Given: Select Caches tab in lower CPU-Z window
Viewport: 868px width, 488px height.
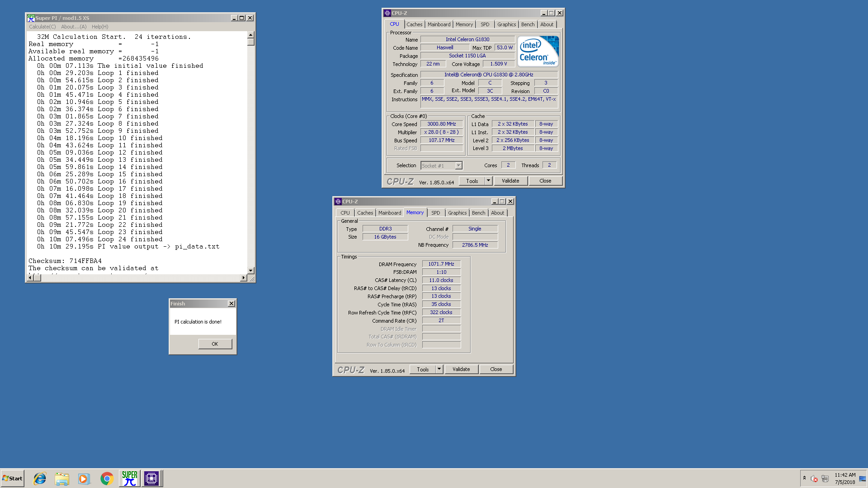Looking at the screenshot, I should click(x=365, y=213).
